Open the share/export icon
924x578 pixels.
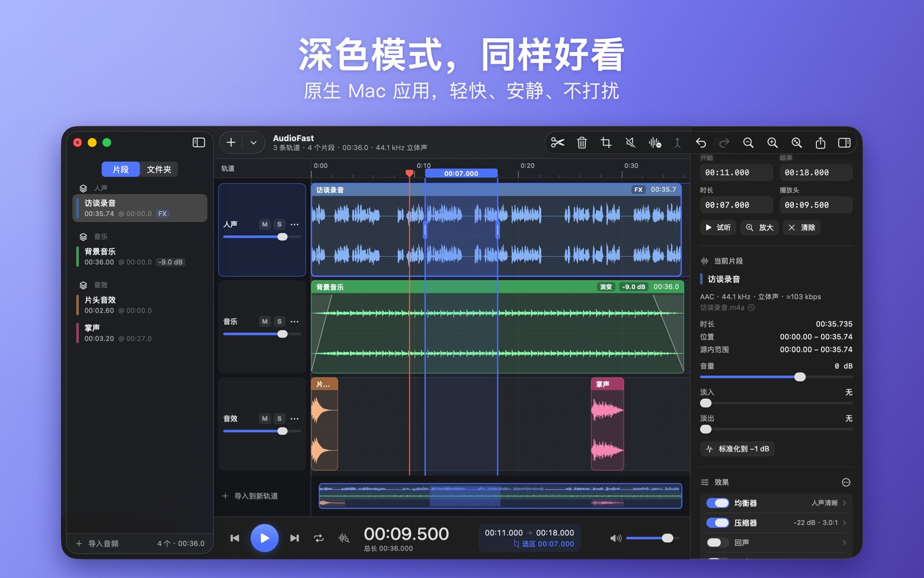[820, 143]
